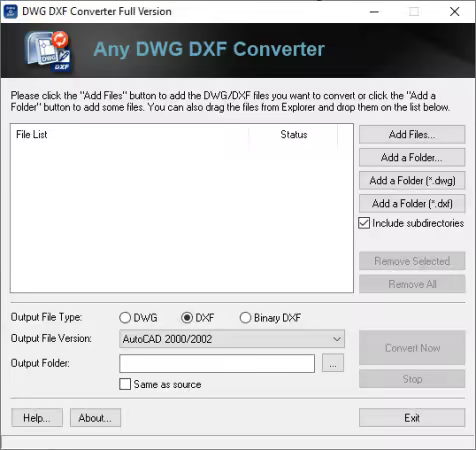Viewport: 476px width, 450px height.
Task: Click the Exit button
Action: click(x=412, y=418)
